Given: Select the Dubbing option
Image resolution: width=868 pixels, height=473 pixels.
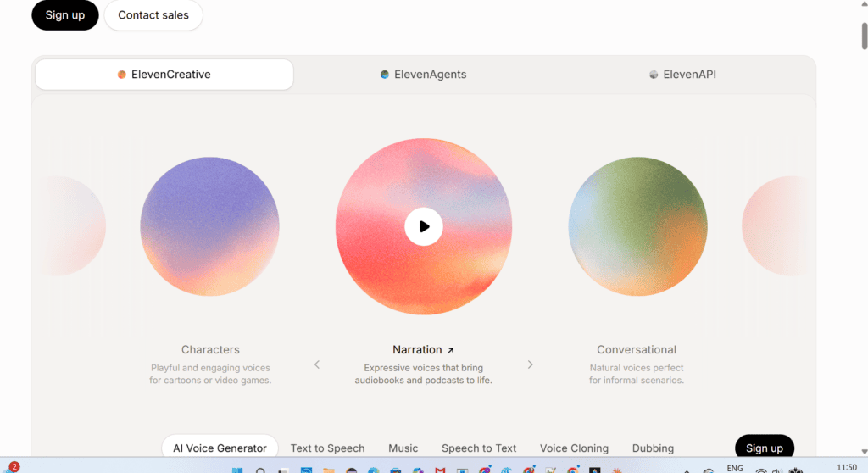Looking at the screenshot, I should point(654,448).
